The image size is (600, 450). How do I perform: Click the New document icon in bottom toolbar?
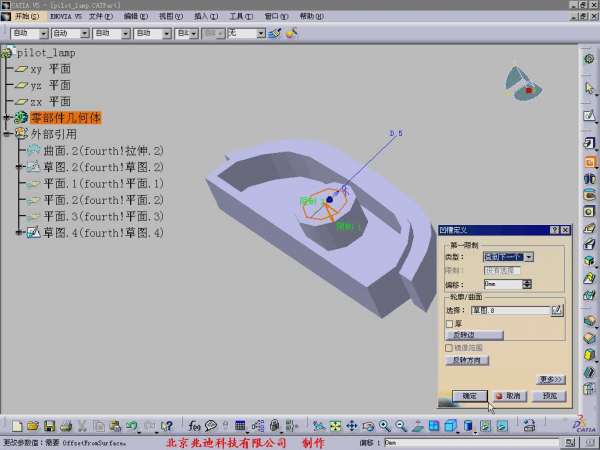coord(17,427)
